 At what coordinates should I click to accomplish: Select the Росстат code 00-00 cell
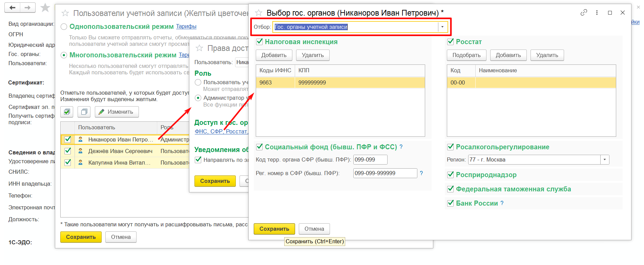(x=461, y=82)
